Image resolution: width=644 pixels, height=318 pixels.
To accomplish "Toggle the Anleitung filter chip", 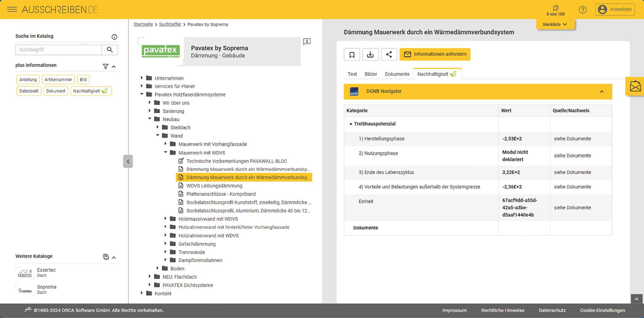I will [x=28, y=80].
